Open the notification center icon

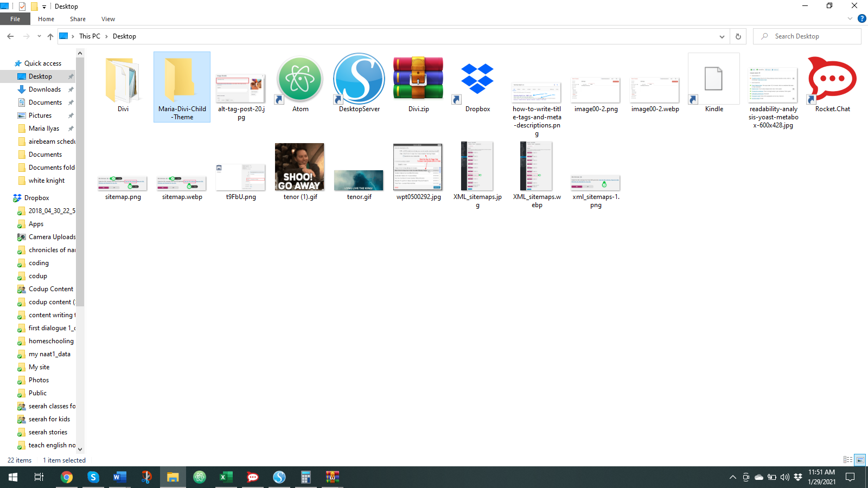[x=850, y=477]
